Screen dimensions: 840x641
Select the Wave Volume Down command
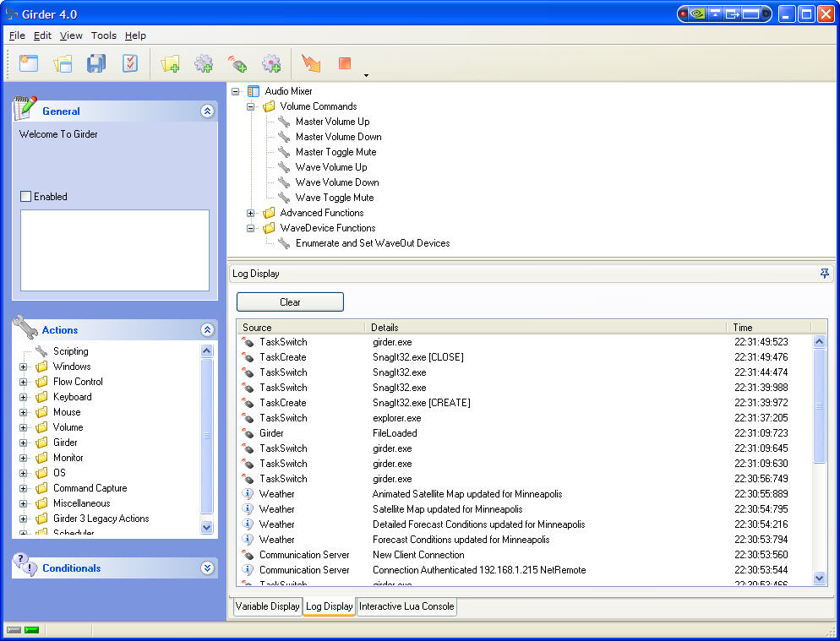click(x=337, y=182)
